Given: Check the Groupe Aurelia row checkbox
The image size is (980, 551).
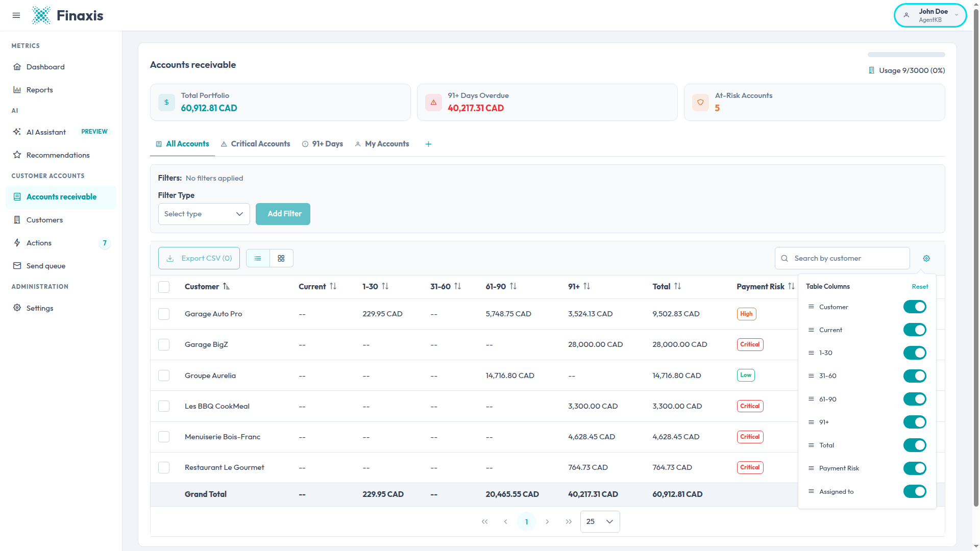Looking at the screenshot, I should [x=164, y=375].
